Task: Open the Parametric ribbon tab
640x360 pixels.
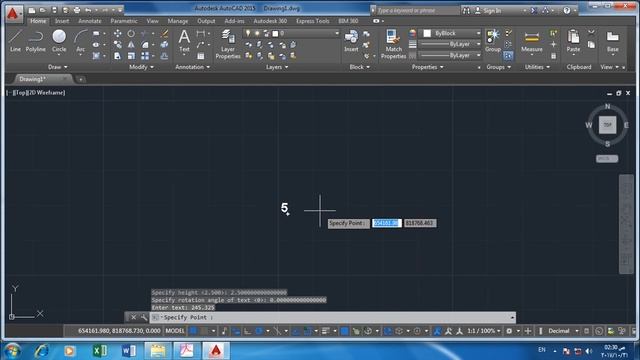Action: 124,21
